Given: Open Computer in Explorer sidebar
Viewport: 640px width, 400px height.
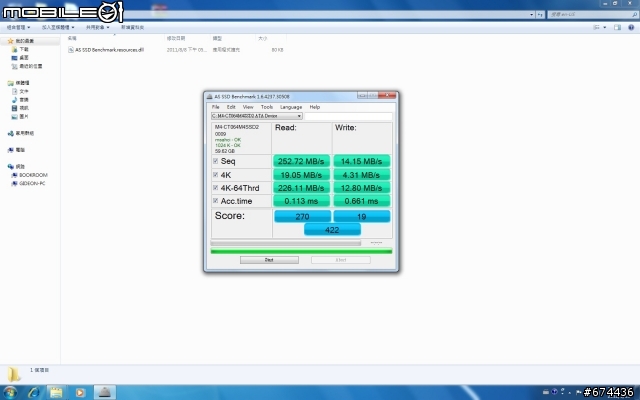Looking at the screenshot, I should point(16,150).
